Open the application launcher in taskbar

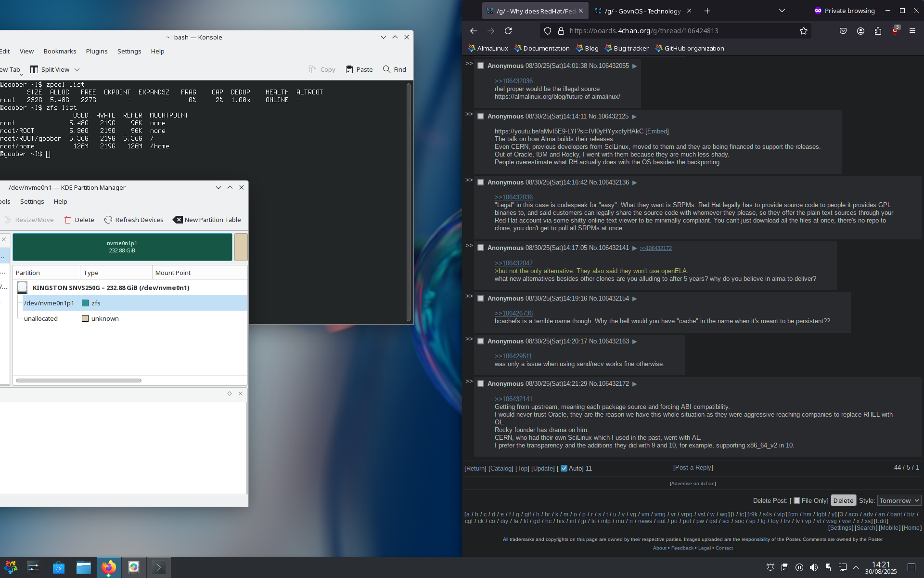coord(11,567)
